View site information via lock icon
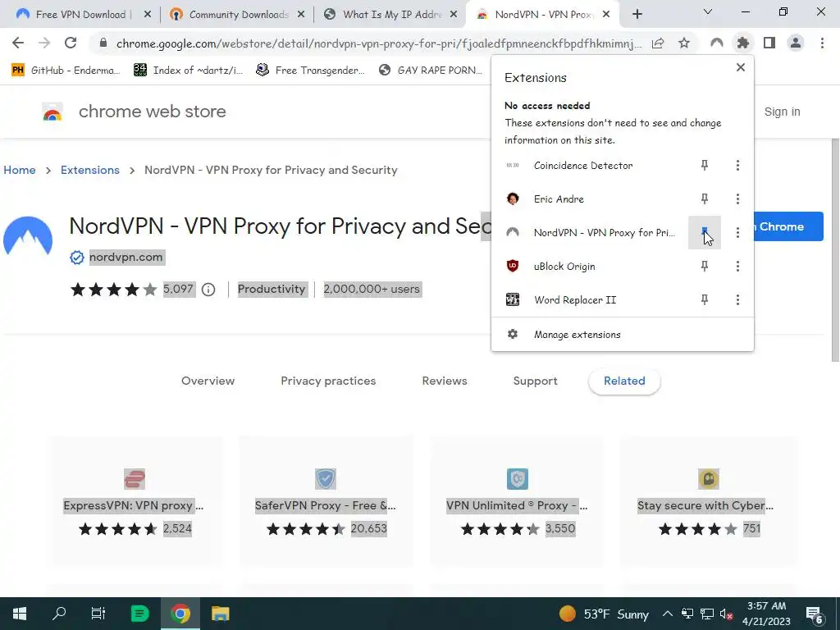Viewport: 840px width, 630px height. coord(104,43)
